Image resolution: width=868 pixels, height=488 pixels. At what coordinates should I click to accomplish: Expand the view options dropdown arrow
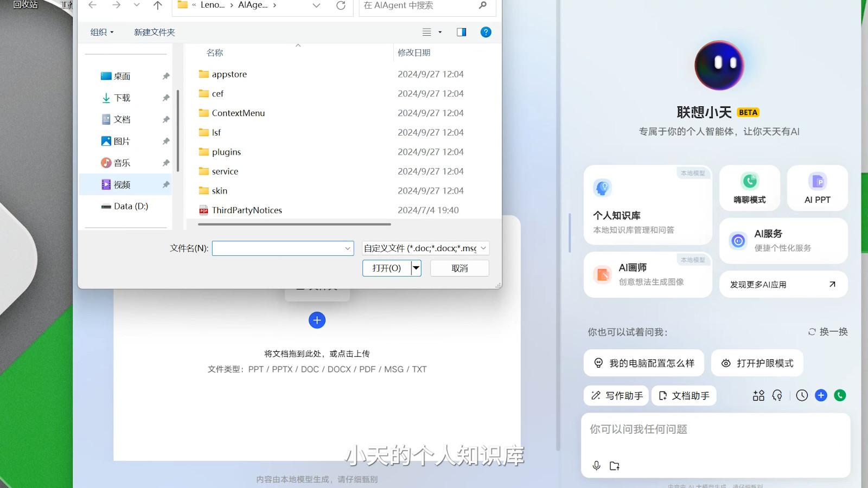coord(440,32)
